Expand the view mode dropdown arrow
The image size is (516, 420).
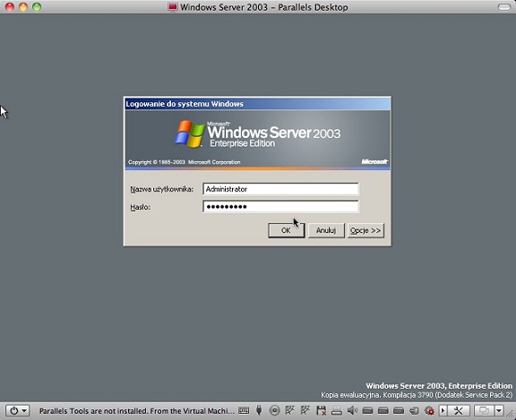(x=499, y=410)
